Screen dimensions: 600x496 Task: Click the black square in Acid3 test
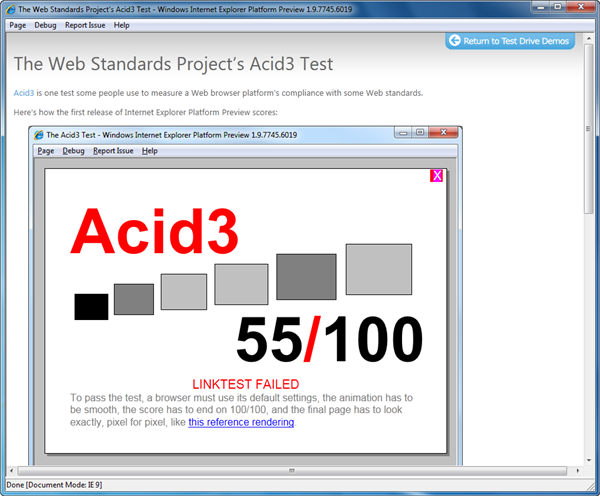91,307
